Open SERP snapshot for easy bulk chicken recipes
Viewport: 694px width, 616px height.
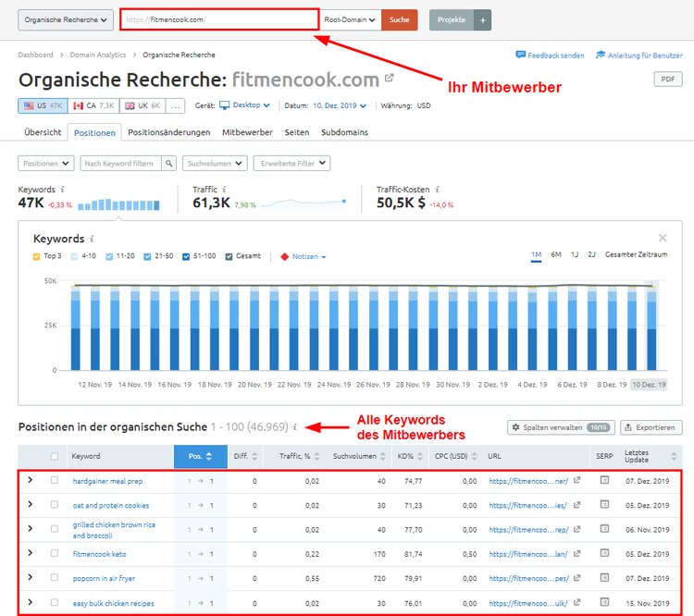coord(604,602)
